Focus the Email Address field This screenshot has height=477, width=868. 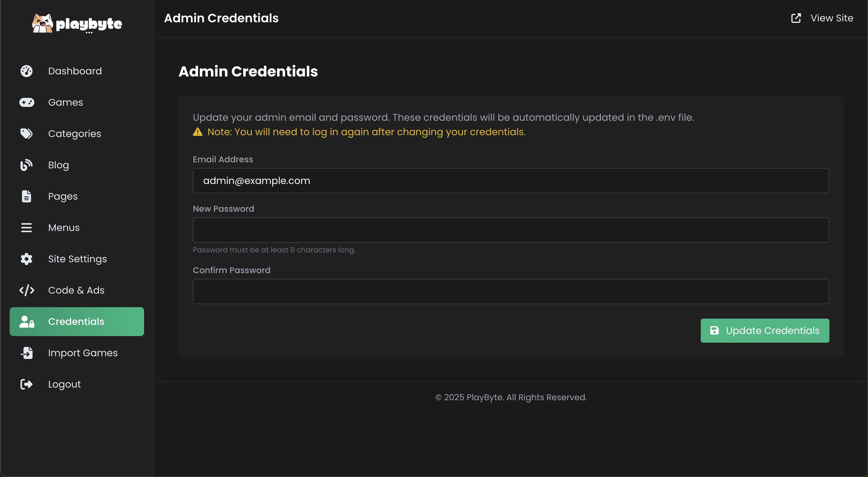[511, 181]
